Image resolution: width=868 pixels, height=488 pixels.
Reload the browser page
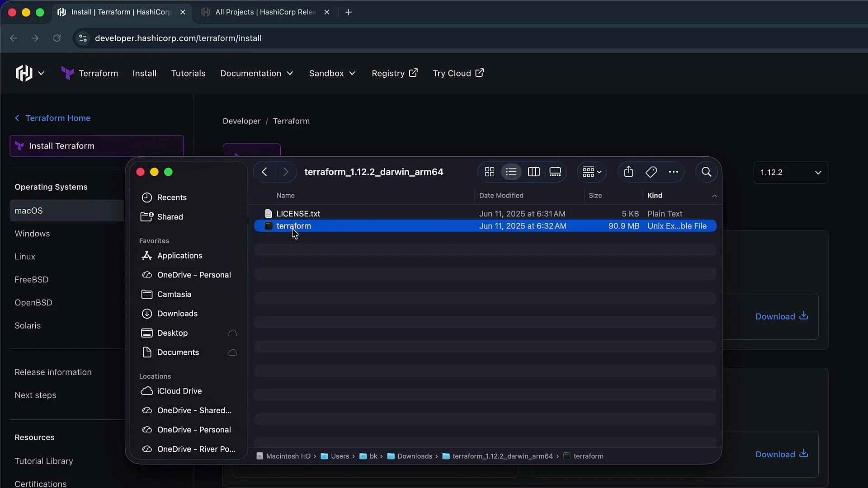[x=57, y=38]
